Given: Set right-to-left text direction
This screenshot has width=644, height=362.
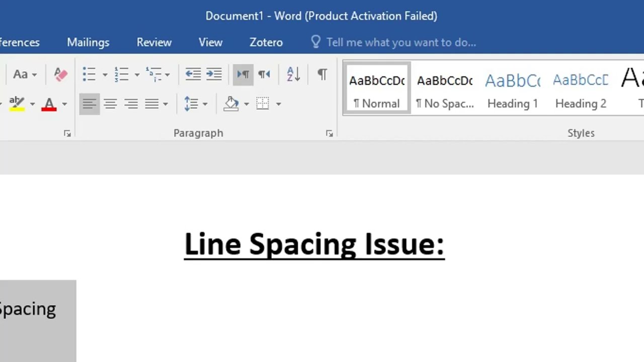Looking at the screenshot, I should click(264, 74).
